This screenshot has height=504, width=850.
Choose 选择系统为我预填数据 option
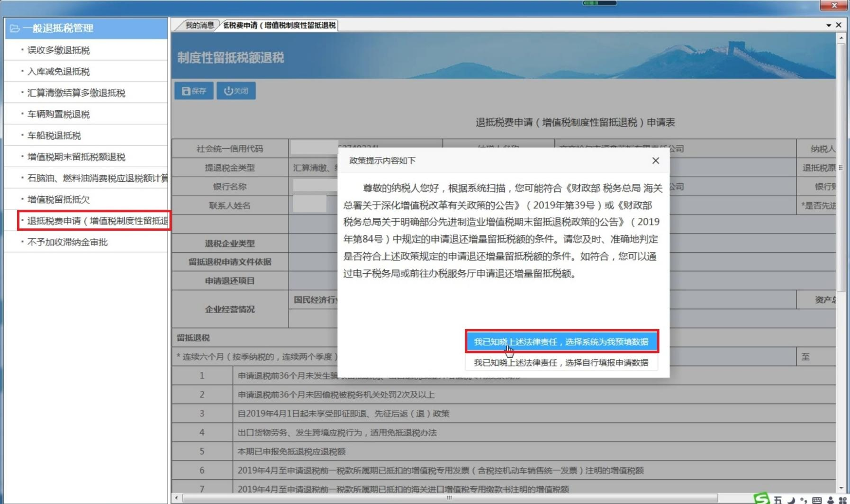click(561, 342)
